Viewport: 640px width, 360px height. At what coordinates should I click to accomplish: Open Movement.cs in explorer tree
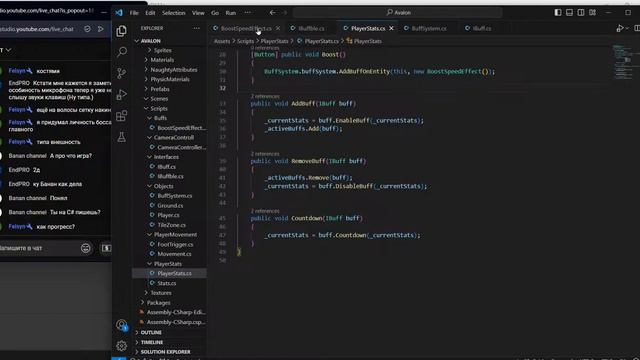pos(174,254)
